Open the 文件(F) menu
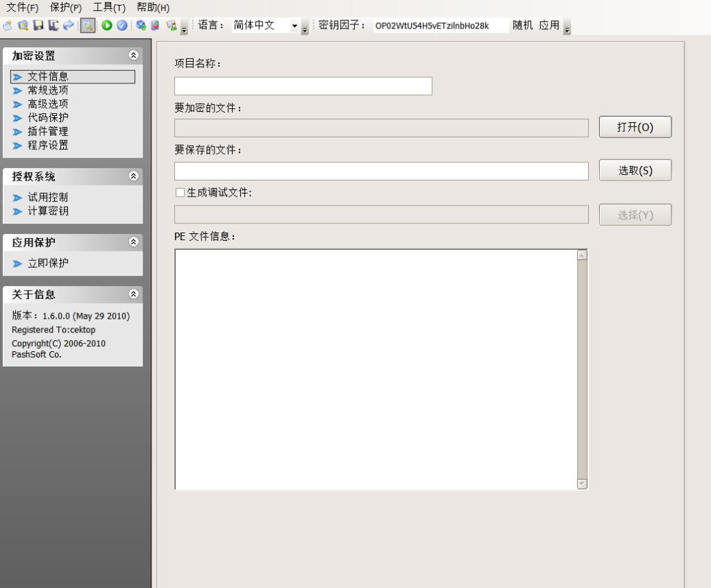 [x=22, y=8]
